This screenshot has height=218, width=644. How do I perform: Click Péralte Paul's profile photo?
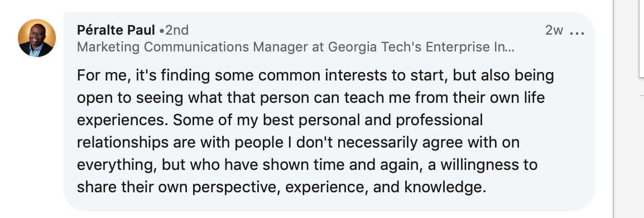pos(37,38)
